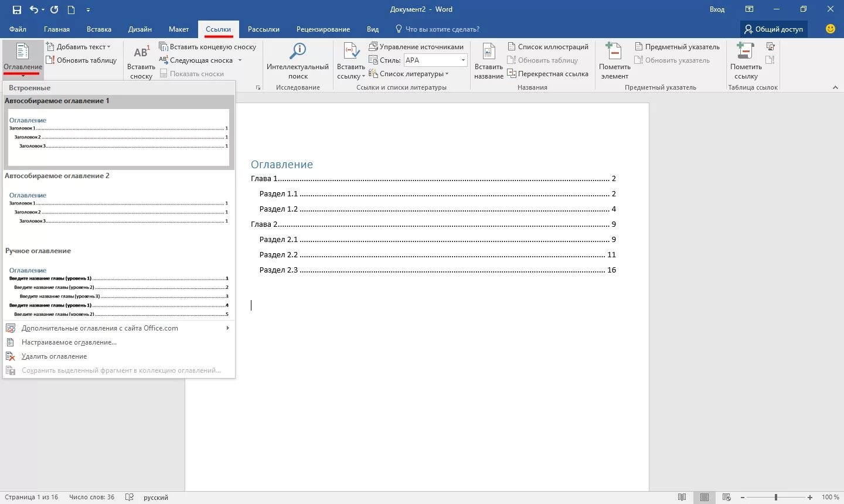Open Ribbon Display Options in title bar
844x504 pixels.
point(749,9)
